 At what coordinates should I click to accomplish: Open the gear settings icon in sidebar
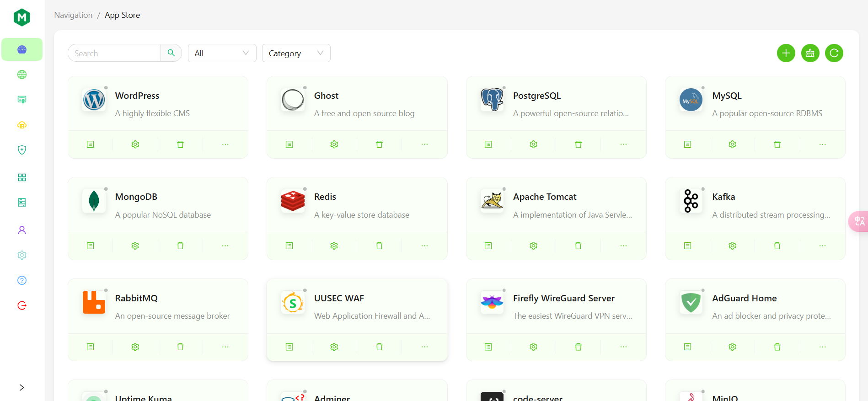(22, 255)
